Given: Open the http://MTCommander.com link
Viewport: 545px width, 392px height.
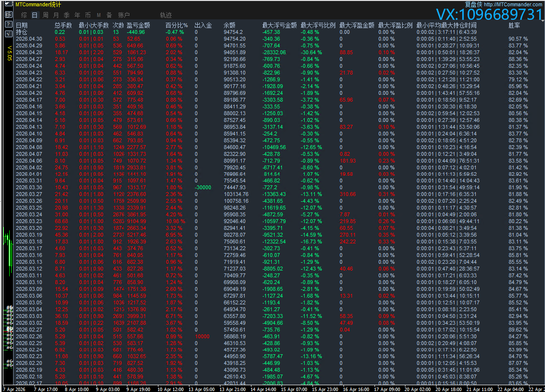Looking at the screenshot, I should pyautogui.click(x=514, y=4).
